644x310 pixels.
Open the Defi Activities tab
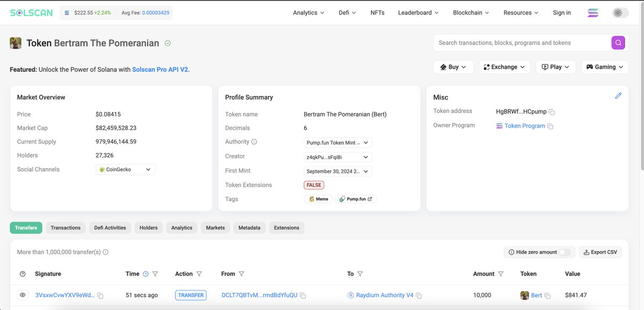110,228
